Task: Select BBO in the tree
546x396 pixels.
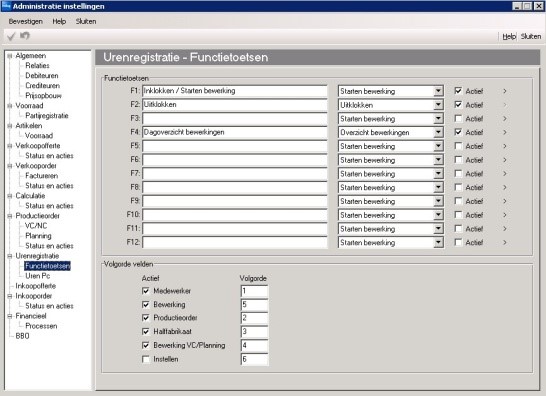Action: pos(22,336)
